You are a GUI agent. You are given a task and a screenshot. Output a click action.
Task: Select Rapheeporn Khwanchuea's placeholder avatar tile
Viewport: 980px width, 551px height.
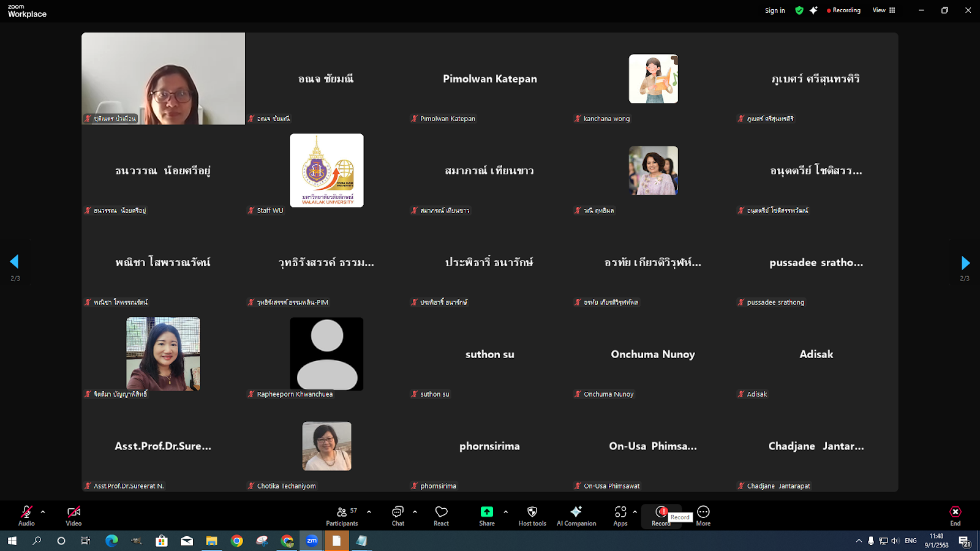(x=326, y=354)
